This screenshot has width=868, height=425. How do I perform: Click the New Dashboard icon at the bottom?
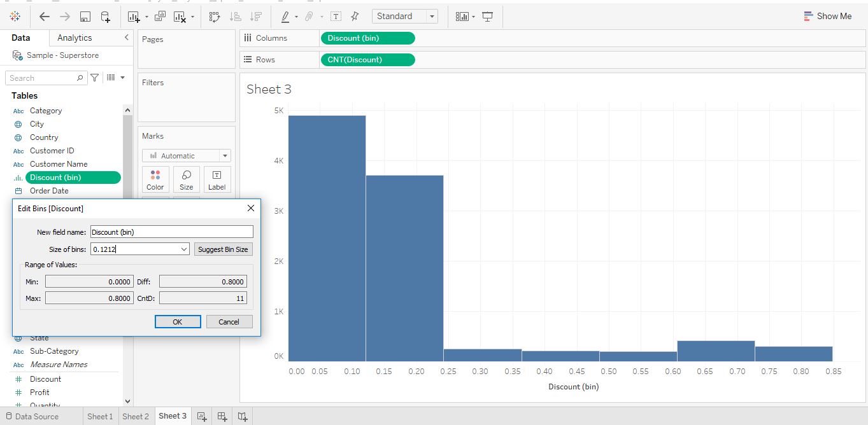coord(222,415)
